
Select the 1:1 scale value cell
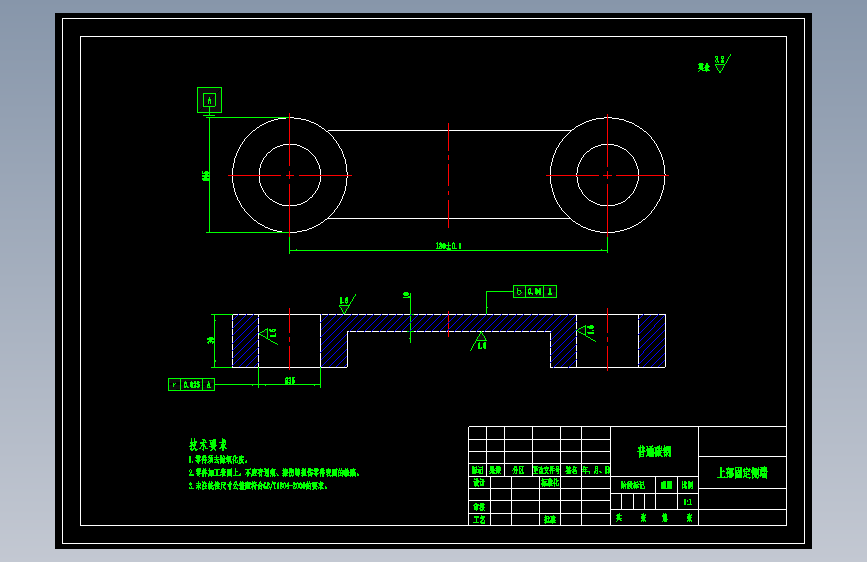(x=688, y=502)
